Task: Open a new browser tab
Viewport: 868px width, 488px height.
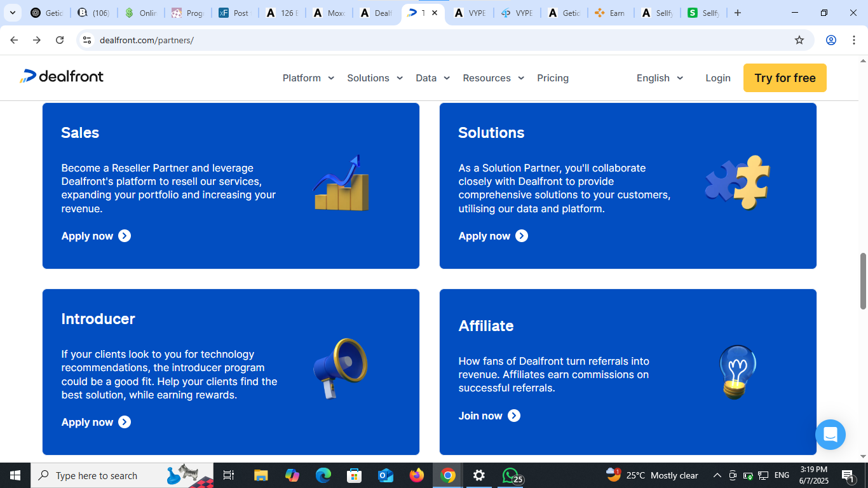Action: point(738,13)
